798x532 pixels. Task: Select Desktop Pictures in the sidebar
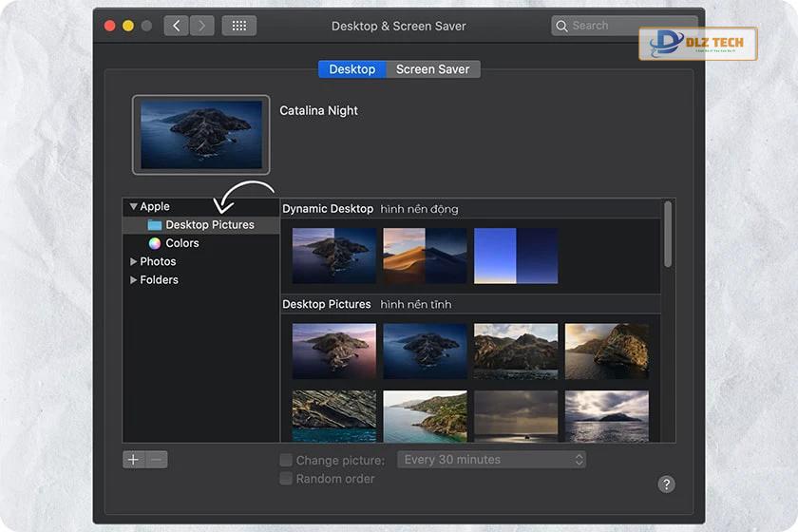201,225
